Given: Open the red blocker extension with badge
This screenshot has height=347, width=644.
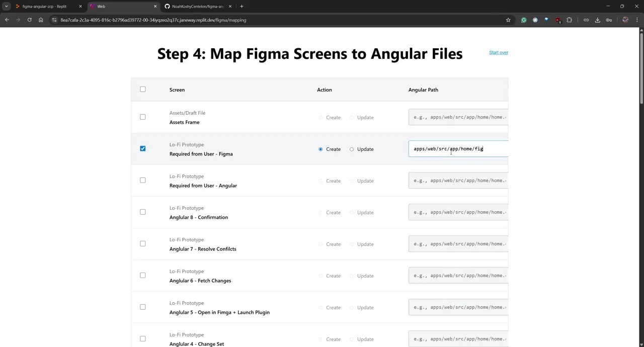Looking at the screenshot, I should [558, 20].
